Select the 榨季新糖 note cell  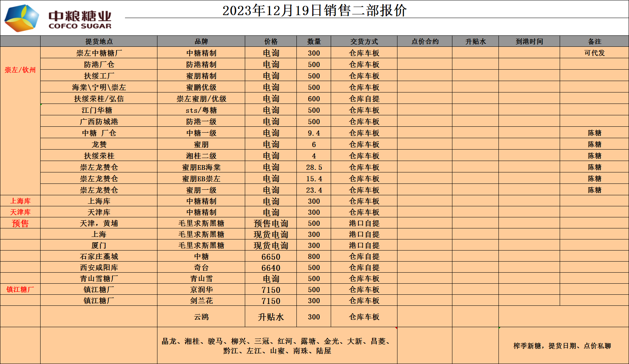click(x=562, y=346)
